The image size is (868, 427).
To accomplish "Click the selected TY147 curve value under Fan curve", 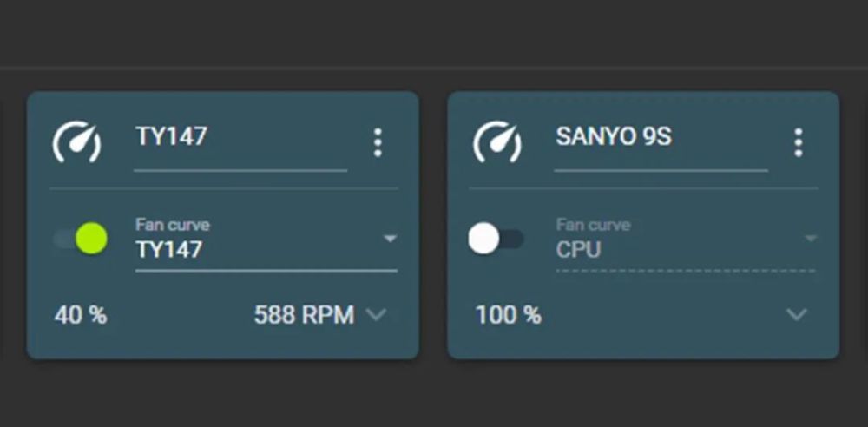I will click(x=168, y=250).
